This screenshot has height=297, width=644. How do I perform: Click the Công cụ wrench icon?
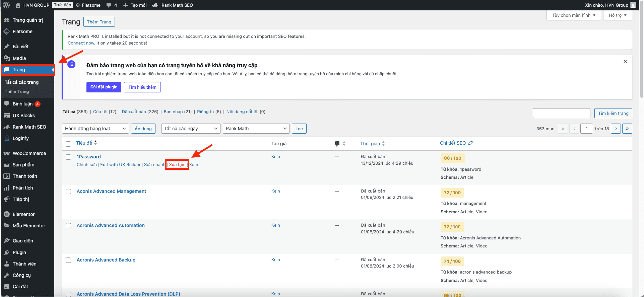[x=7, y=275]
